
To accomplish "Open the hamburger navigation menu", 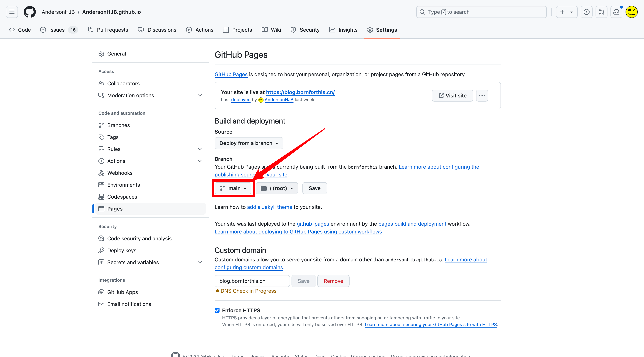I will (12, 12).
